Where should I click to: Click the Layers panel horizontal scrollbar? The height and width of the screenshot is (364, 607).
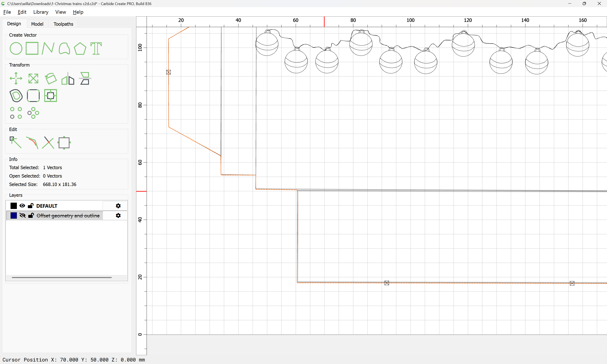[62, 277]
